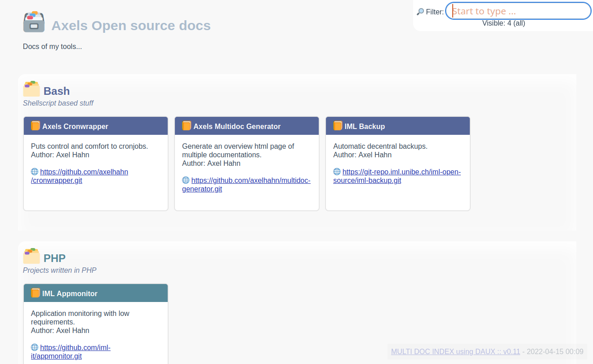
Task: Open the IML Appmonitor card title
Action: click(x=70, y=293)
